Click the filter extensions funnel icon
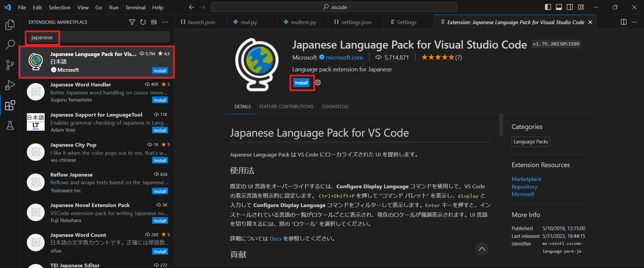The image size is (644, 268). 132,22
